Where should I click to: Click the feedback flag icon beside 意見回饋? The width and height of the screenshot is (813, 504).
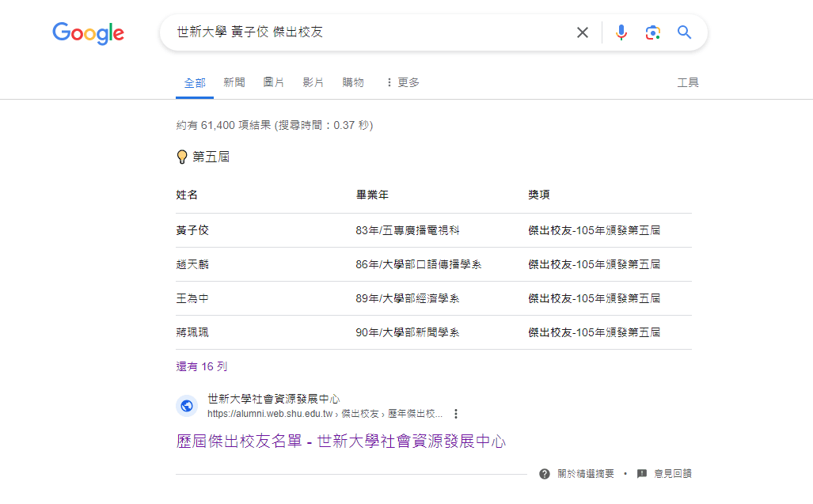tap(642, 473)
